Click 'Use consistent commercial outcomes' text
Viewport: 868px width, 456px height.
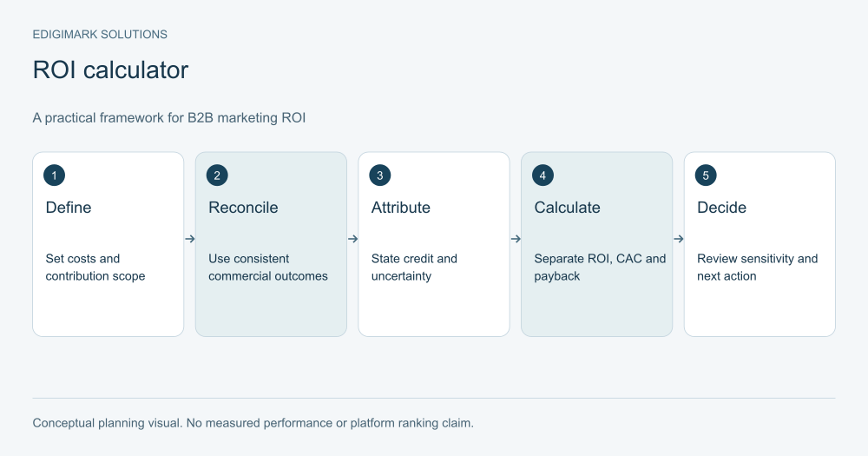[268, 267]
